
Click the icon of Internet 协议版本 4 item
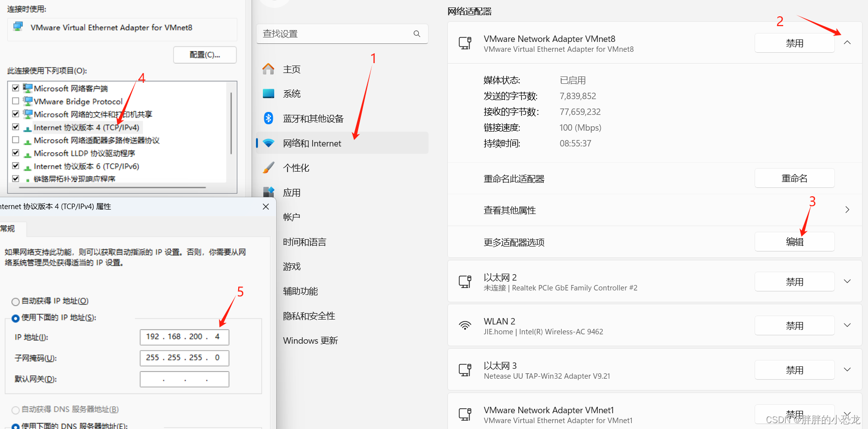[x=28, y=128]
